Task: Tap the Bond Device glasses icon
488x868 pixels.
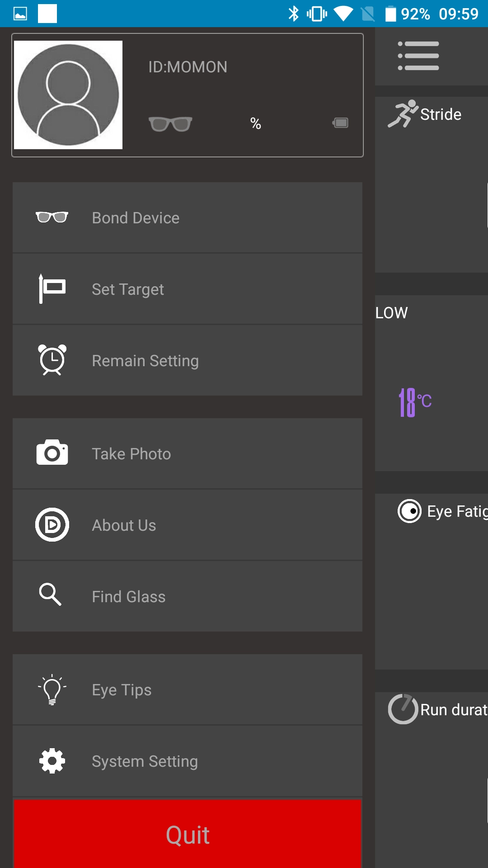Action: 52,217
